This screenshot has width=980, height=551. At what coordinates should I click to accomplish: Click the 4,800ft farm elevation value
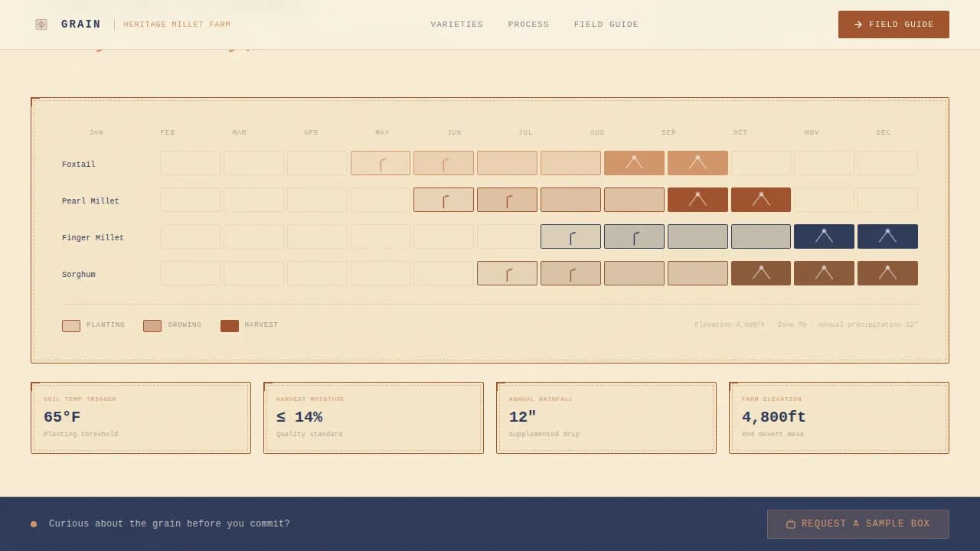click(x=774, y=417)
